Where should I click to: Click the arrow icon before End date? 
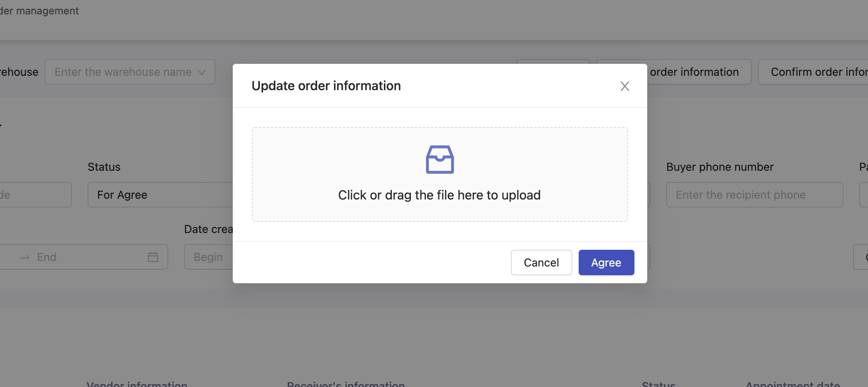(x=25, y=257)
